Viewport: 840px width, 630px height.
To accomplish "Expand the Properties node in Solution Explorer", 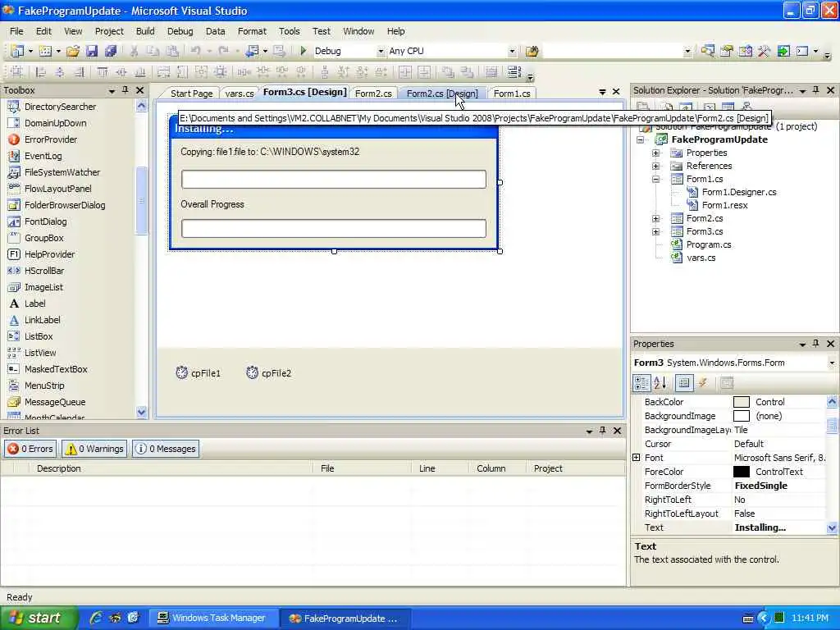I will 655,153.
